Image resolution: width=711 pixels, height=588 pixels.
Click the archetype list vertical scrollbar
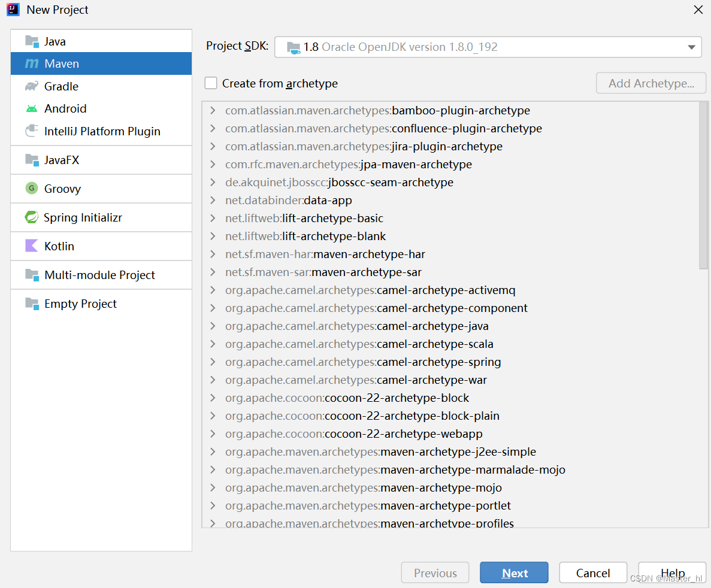pyautogui.click(x=703, y=185)
